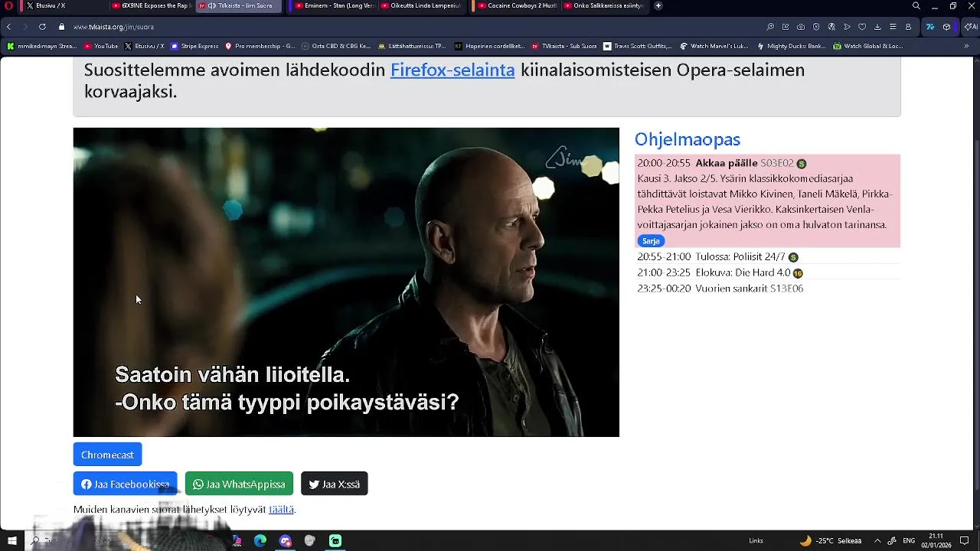Click the blue Sarja category badge
This screenshot has width=980, height=551.
click(x=651, y=241)
